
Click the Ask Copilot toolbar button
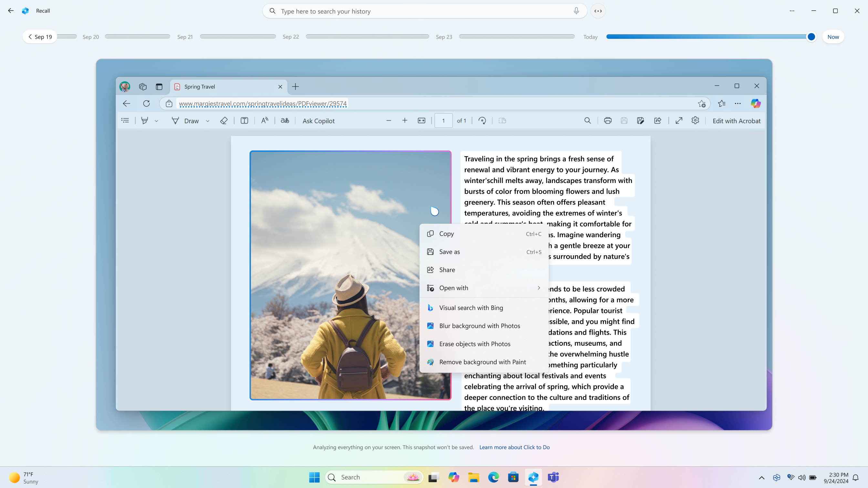pyautogui.click(x=319, y=121)
